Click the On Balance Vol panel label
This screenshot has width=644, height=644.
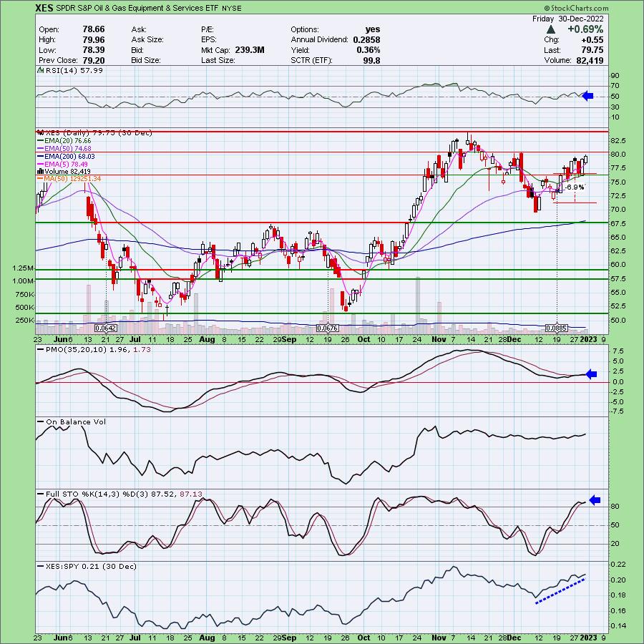coord(72,421)
